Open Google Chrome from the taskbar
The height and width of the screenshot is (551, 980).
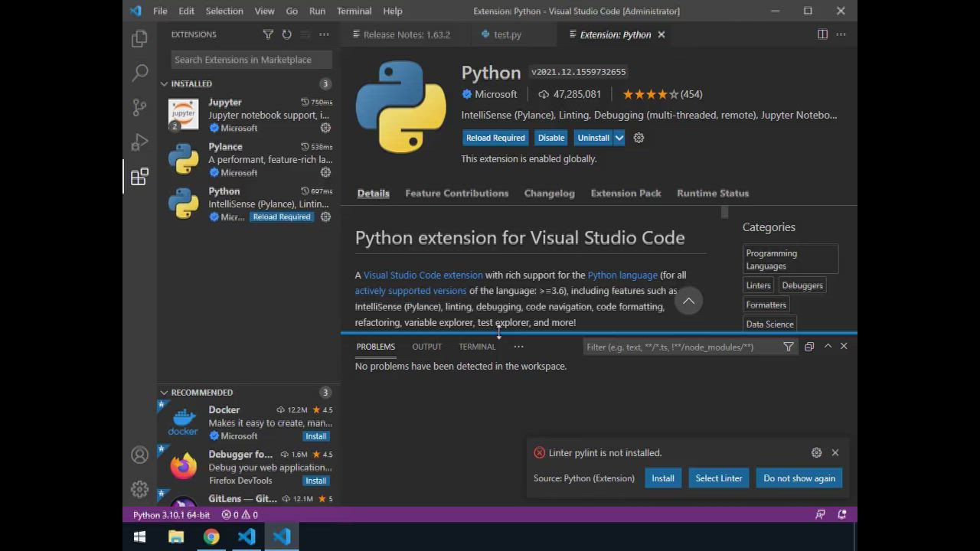point(211,536)
